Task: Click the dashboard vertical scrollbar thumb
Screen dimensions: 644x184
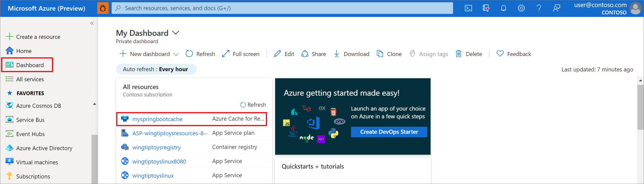Action: pyautogui.click(x=640, y=107)
